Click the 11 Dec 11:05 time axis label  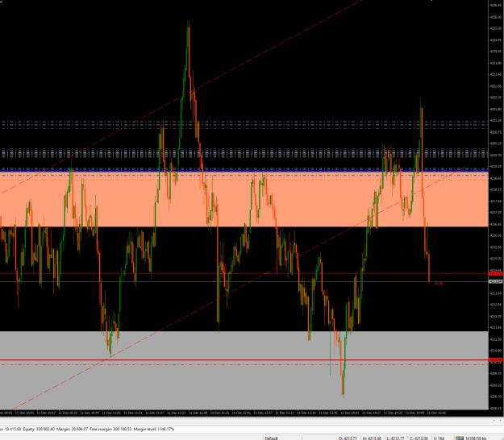tap(111, 413)
